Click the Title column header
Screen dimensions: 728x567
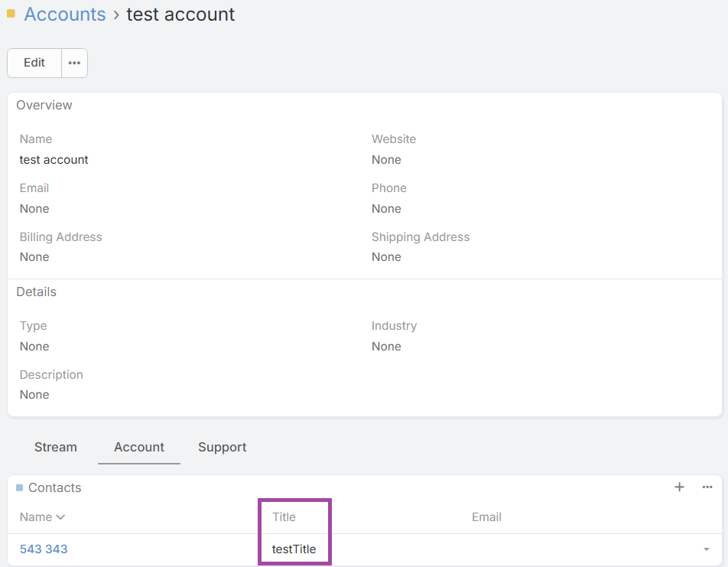284,517
